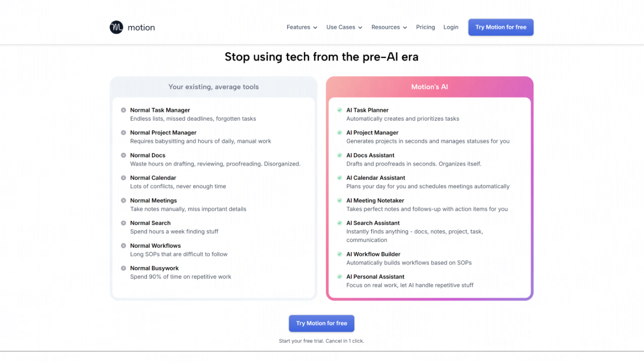
Task: Open the Use Cases dropdown
Action: point(344,27)
